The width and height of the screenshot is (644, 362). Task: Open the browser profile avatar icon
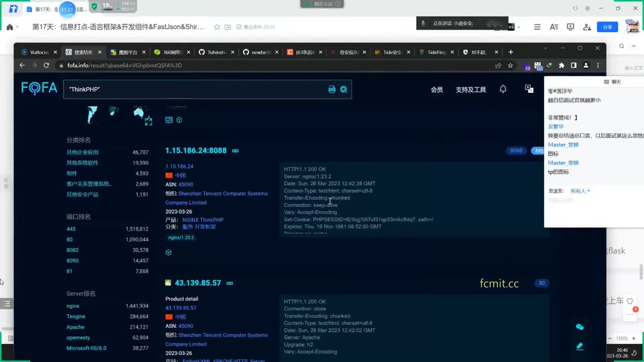click(586, 65)
